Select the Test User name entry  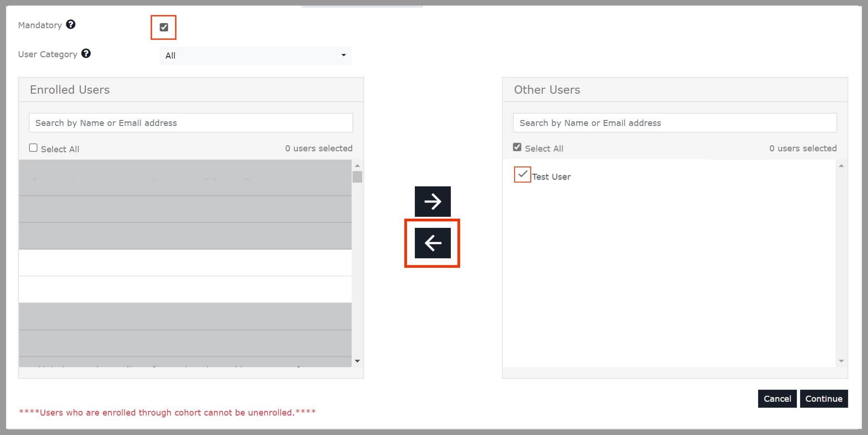point(551,177)
